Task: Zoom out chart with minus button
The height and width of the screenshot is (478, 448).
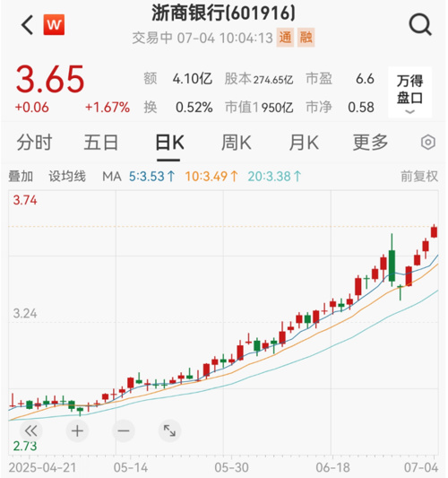Action: point(124,430)
